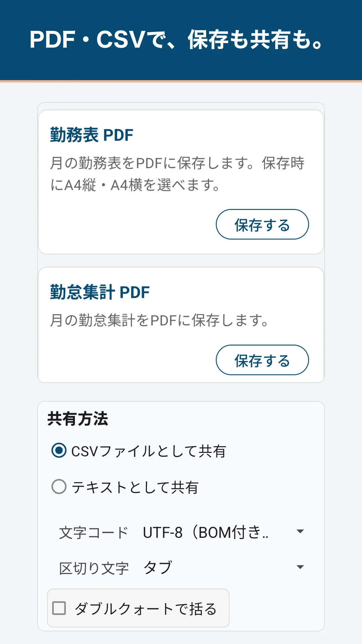Expand the 区切り文字 dropdown arrow
Image resolution: width=362 pixels, height=644 pixels.
click(x=300, y=567)
